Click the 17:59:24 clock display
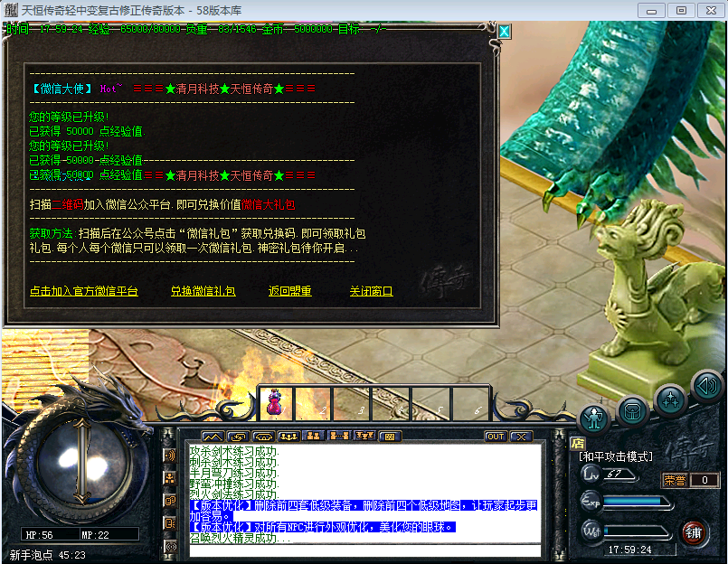Screen dimensions: 728x564 [x=629, y=550]
